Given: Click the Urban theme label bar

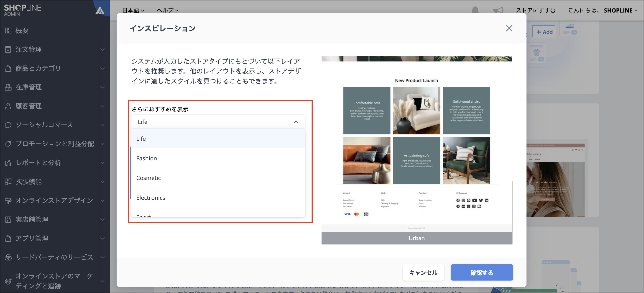Looking at the screenshot, I should pos(417,238).
